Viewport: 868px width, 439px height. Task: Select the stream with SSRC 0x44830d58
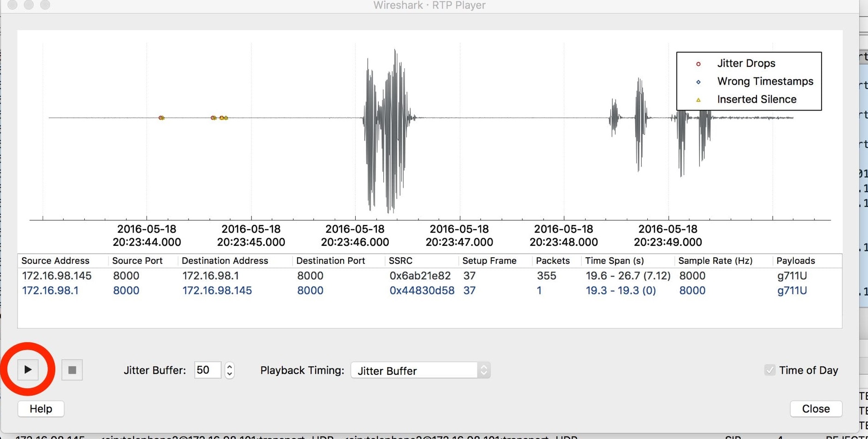422,291
